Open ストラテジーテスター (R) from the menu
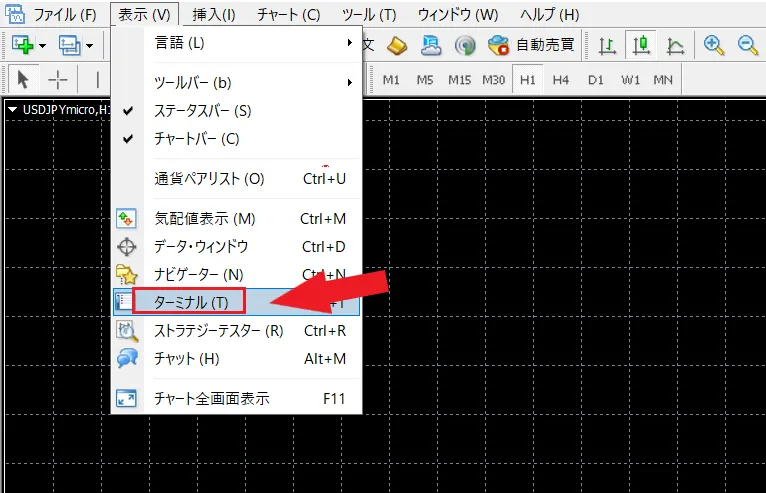The height and width of the screenshot is (493, 766). click(x=237, y=331)
